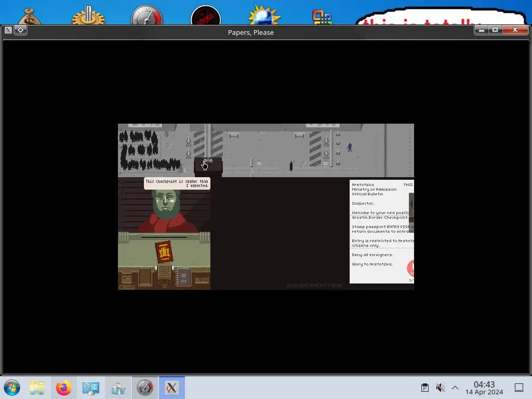Unmute the volume tray icon
This screenshot has height=399, width=532.
[440, 388]
